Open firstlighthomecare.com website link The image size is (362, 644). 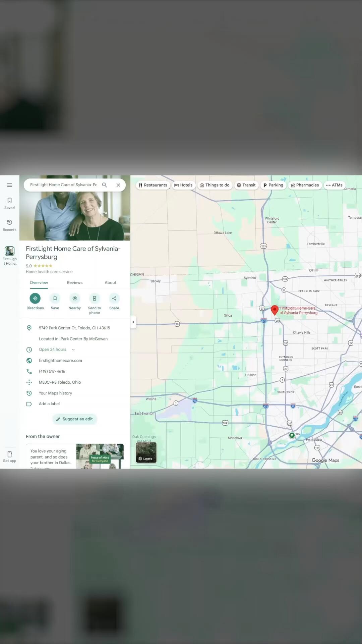pos(60,361)
